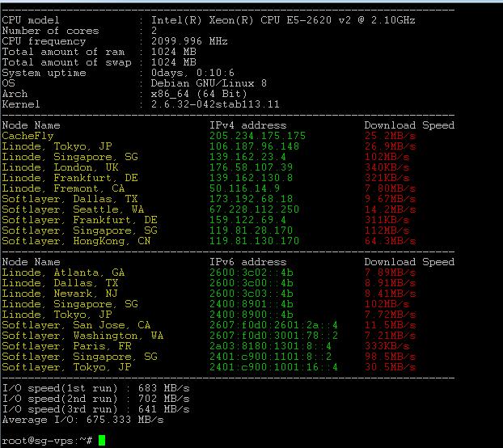The height and width of the screenshot is (448, 503).
Task: Click IP address '139.162.130.8'
Action: coord(251,178)
